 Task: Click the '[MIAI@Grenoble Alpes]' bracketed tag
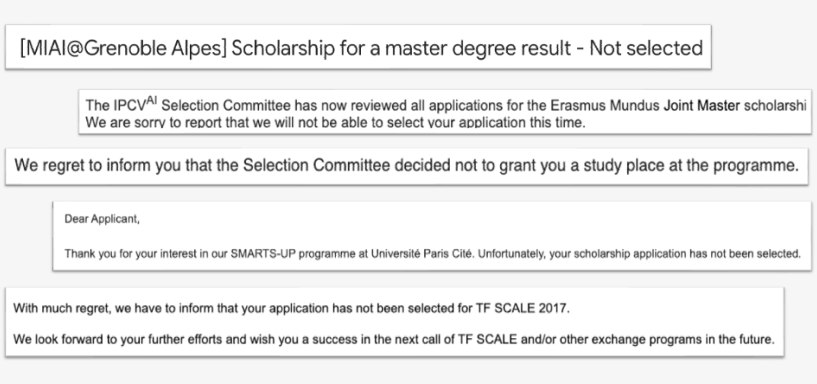click(x=123, y=48)
